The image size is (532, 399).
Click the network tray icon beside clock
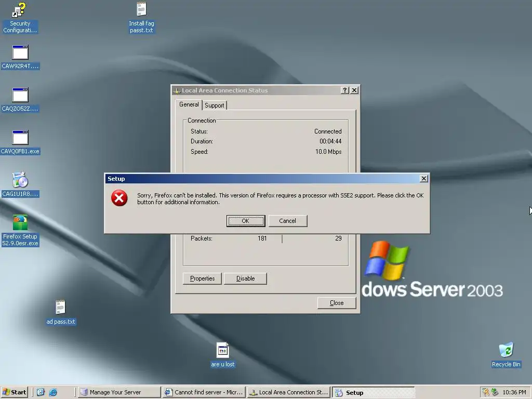495,392
